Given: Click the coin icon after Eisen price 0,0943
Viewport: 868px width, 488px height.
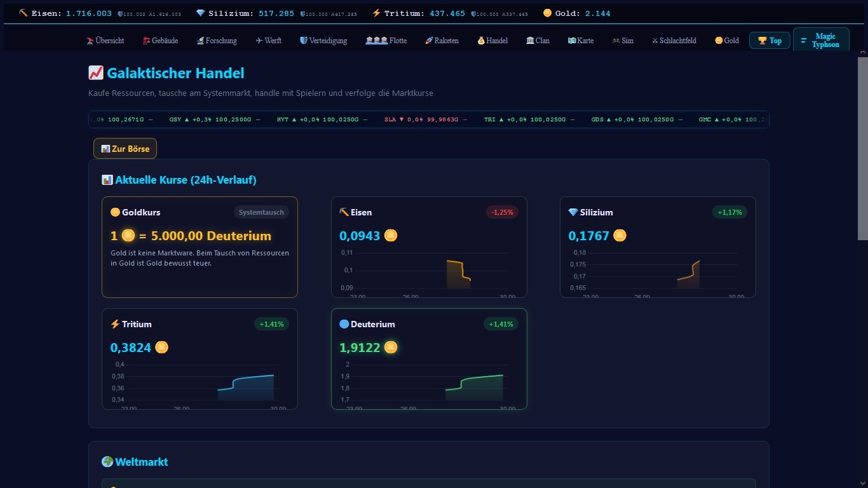Looking at the screenshot, I should click(x=391, y=236).
